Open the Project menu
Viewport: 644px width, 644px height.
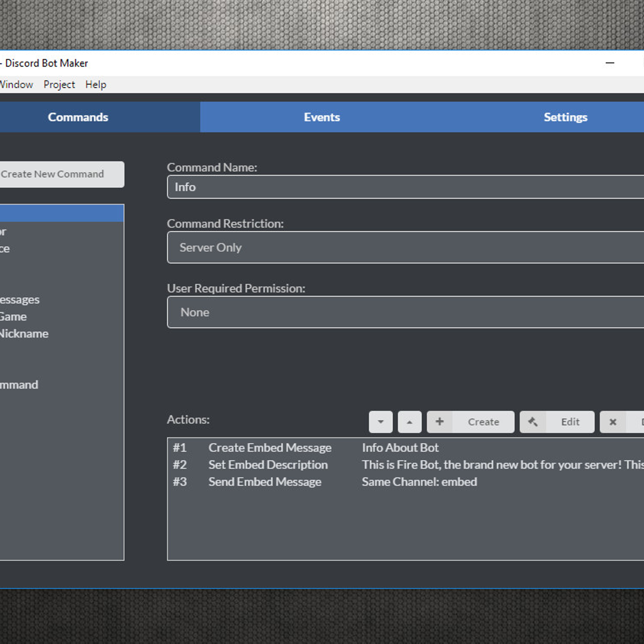59,85
